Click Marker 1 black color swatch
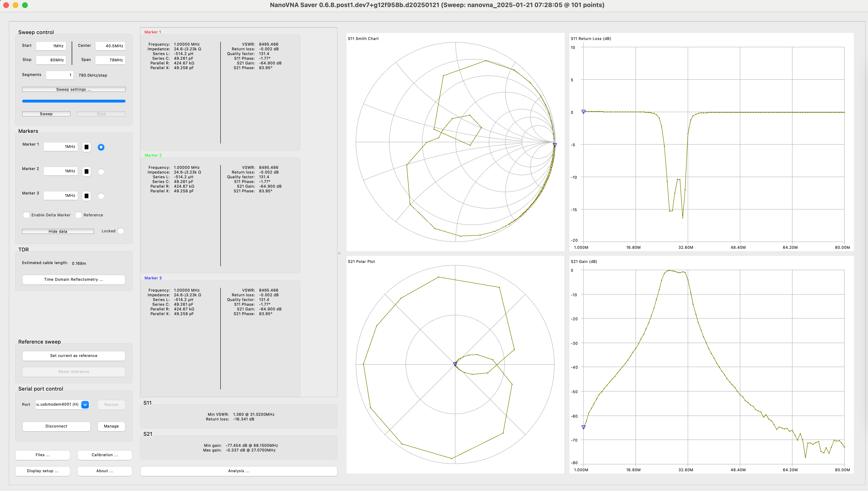868x491 pixels. coord(86,147)
